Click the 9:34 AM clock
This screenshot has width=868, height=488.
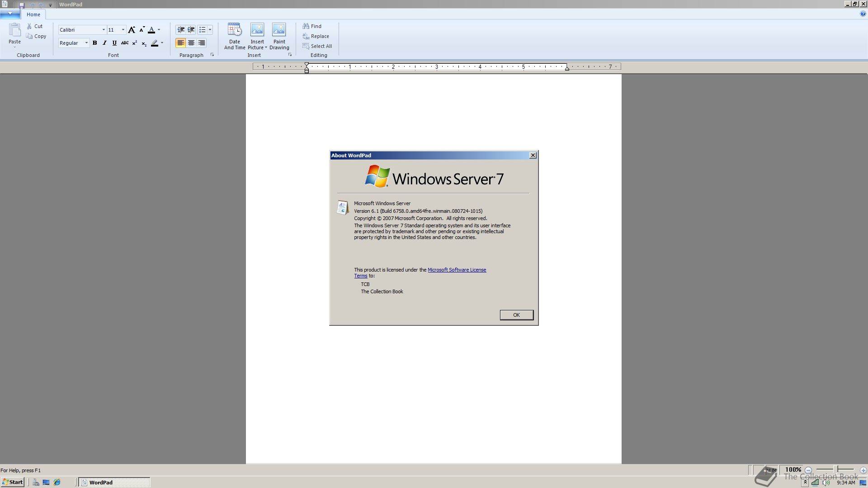(x=846, y=482)
